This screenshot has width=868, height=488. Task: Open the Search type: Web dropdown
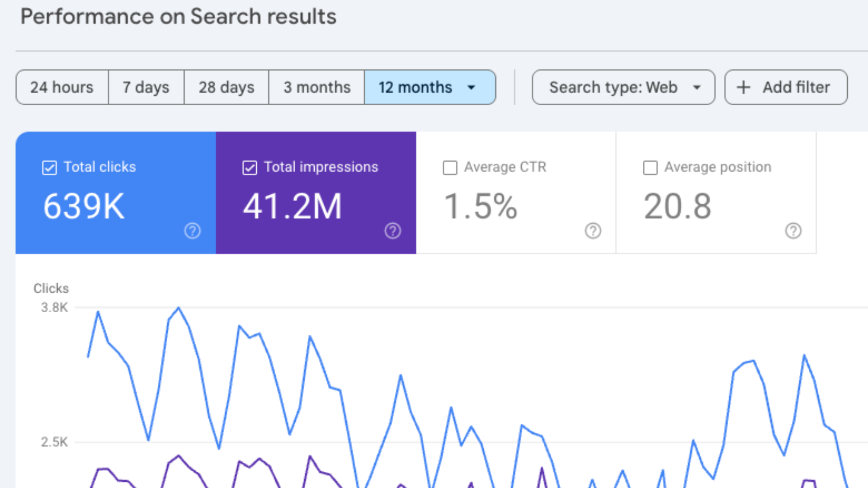click(623, 87)
